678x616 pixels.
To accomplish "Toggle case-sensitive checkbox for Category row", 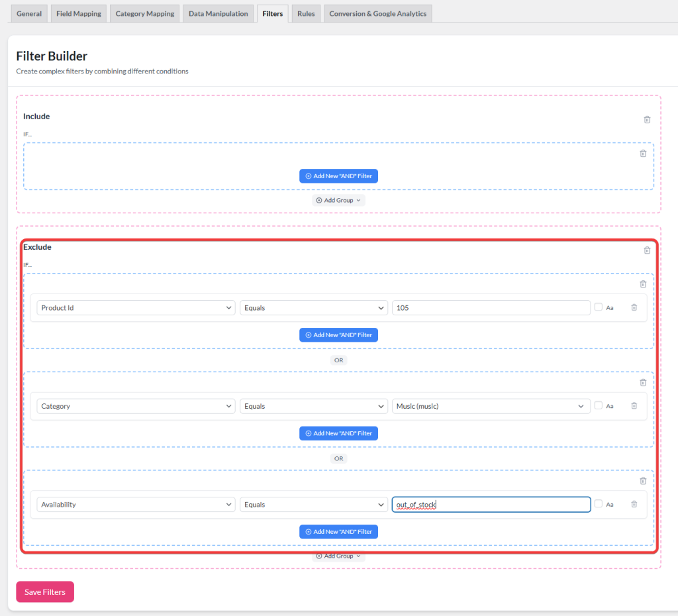I will pyautogui.click(x=599, y=406).
